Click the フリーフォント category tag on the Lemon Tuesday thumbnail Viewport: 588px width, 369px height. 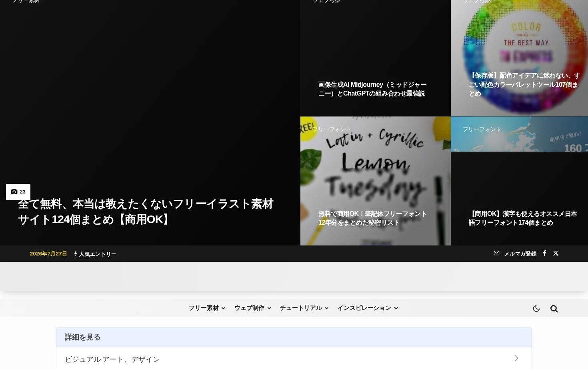coord(331,129)
